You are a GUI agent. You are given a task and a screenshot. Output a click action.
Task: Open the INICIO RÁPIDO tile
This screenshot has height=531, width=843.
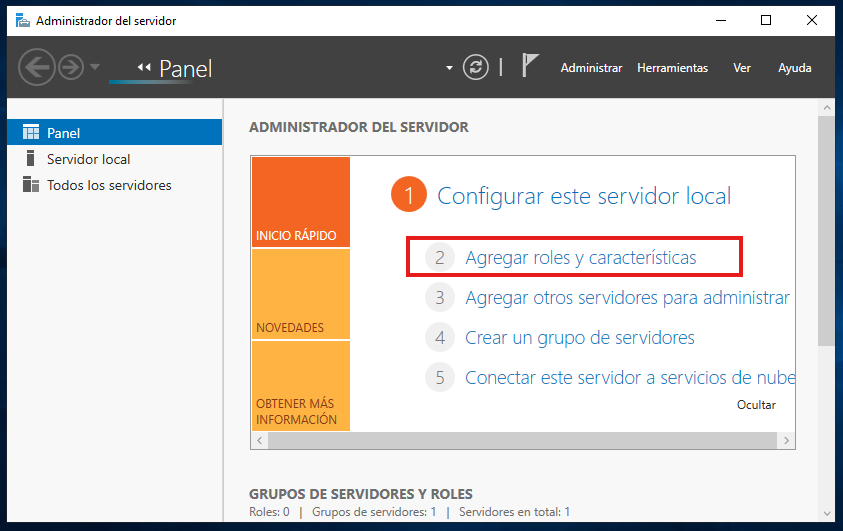pos(301,202)
